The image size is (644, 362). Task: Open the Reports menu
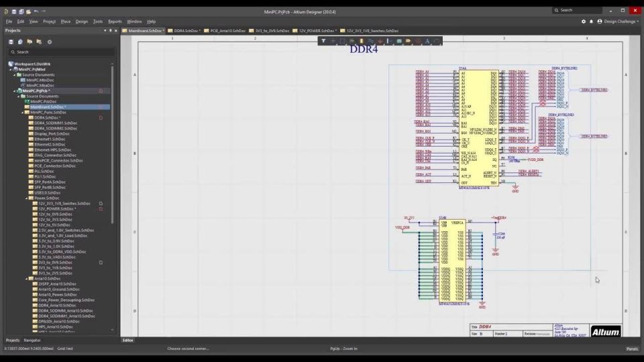click(x=115, y=21)
